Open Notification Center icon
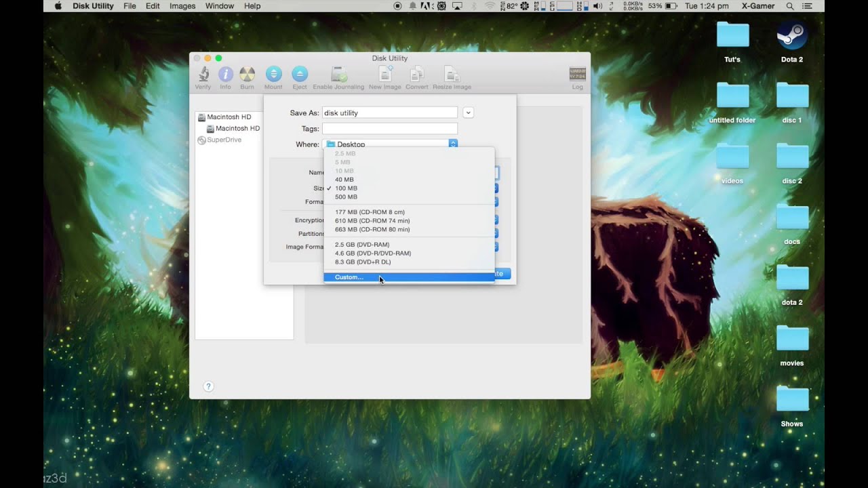Viewport: 868px width, 488px height. tap(807, 6)
